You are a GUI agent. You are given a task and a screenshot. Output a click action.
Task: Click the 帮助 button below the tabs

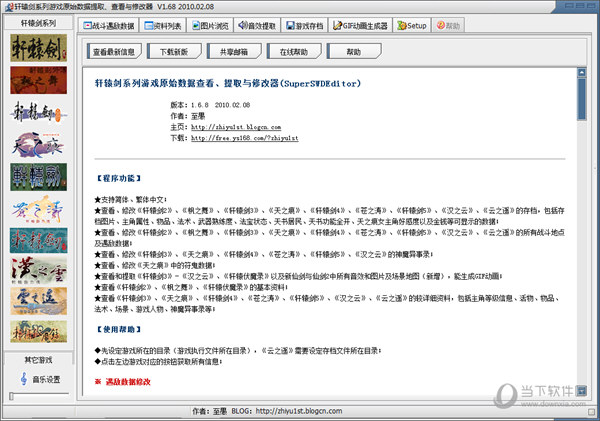click(x=354, y=51)
